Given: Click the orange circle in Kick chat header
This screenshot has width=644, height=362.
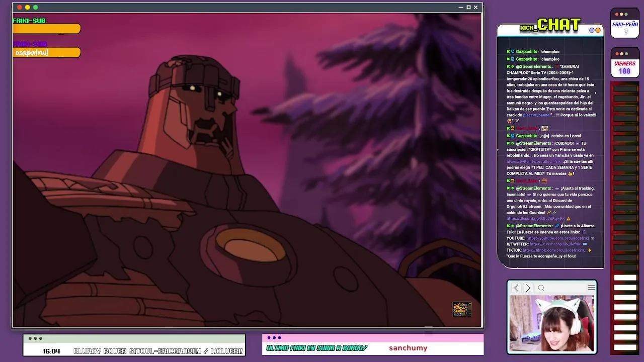Looking at the screenshot, I should pyautogui.click(x=598, y=30).
